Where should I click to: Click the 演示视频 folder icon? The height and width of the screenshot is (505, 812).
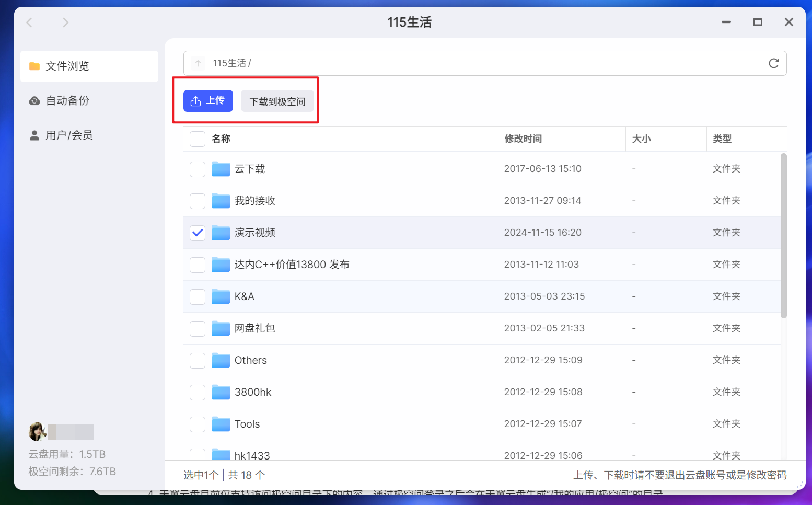tap(221, 233)
